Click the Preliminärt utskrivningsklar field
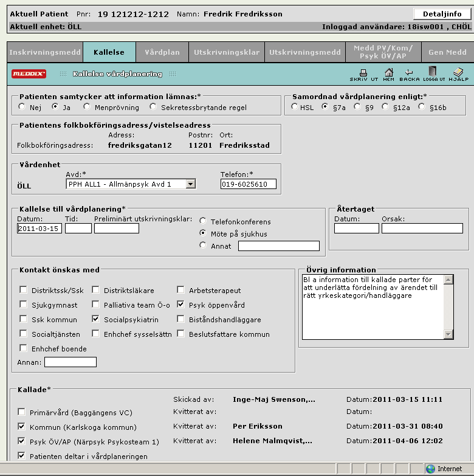Image resolution: width=474 pixels, height=476 pixels. pyautogui.click(x=117, y=229)
